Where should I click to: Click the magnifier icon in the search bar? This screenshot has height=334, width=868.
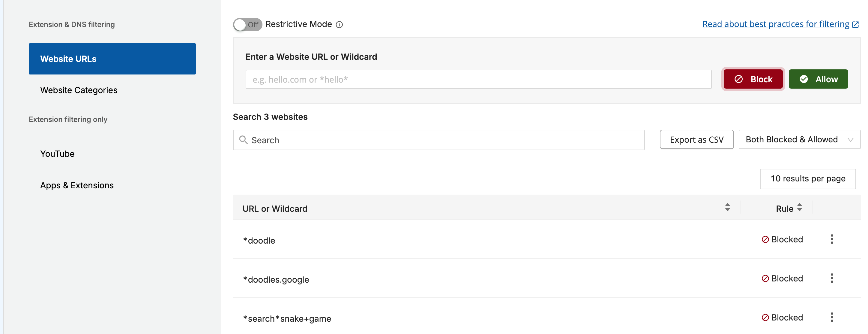click(244, 139)
